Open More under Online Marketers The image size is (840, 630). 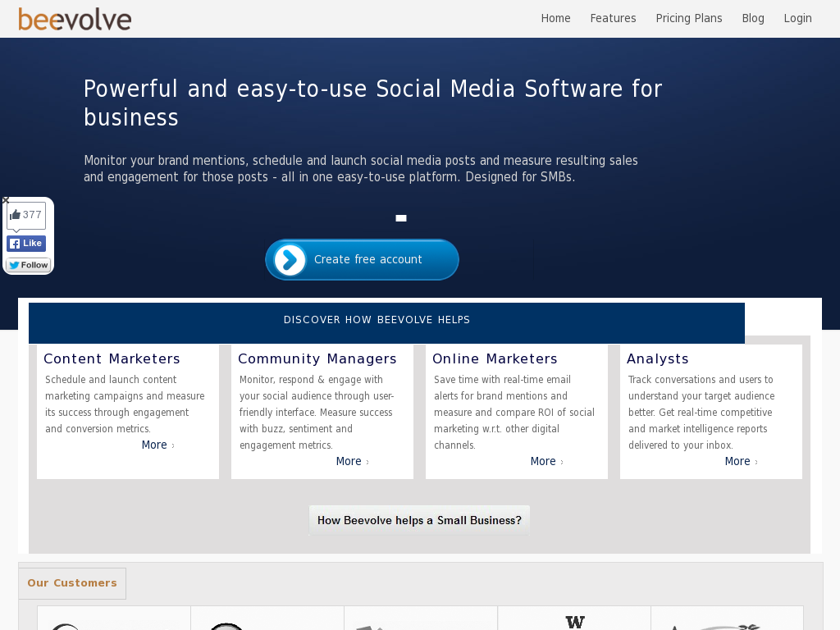547,461
